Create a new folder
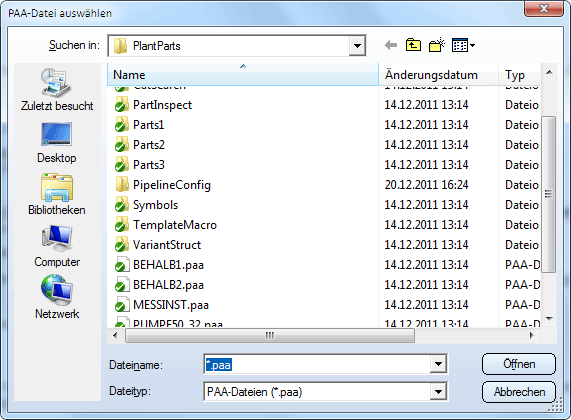 coord(437,45)
